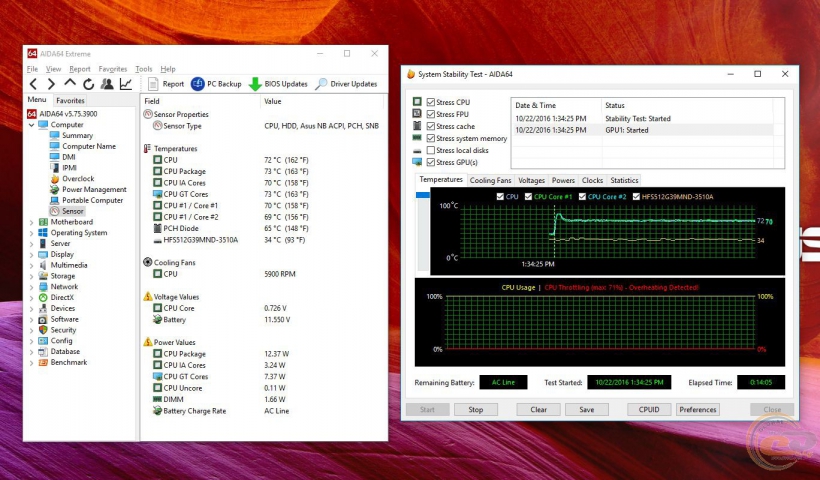Select the Sensor item in the tree
The height and width of the screenshot is (480, 820).
point(66,211)
